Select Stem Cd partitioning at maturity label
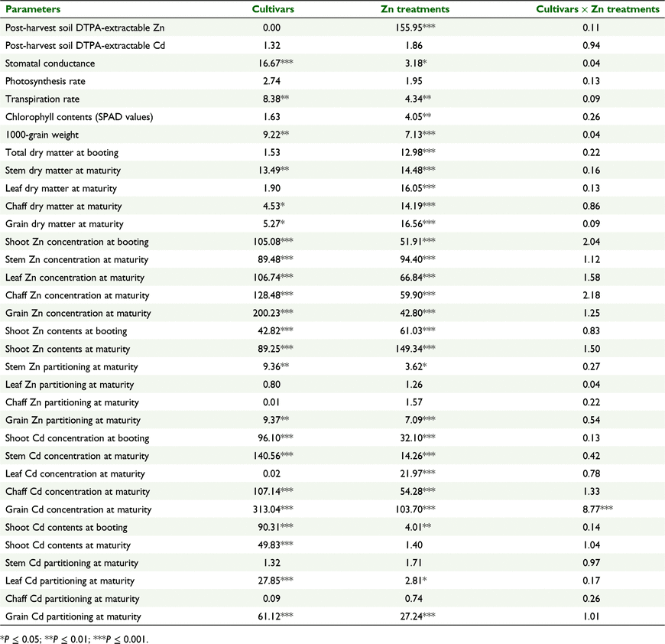 point(72,563)
